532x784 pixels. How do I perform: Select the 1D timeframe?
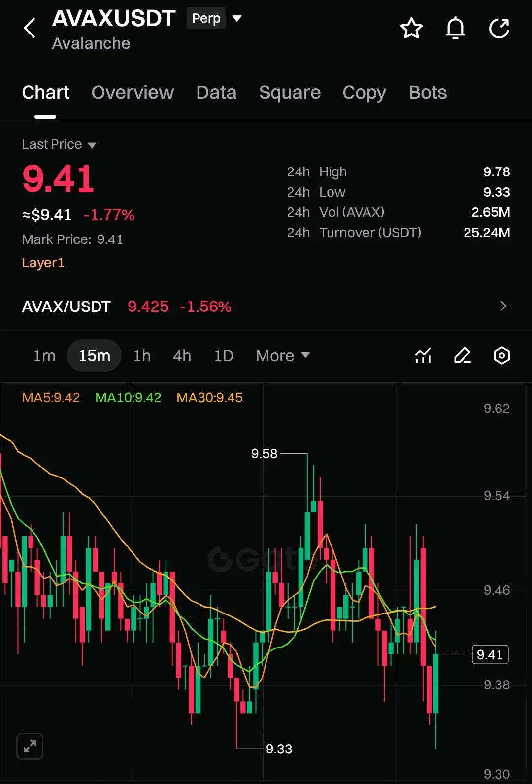click(224, 355)
